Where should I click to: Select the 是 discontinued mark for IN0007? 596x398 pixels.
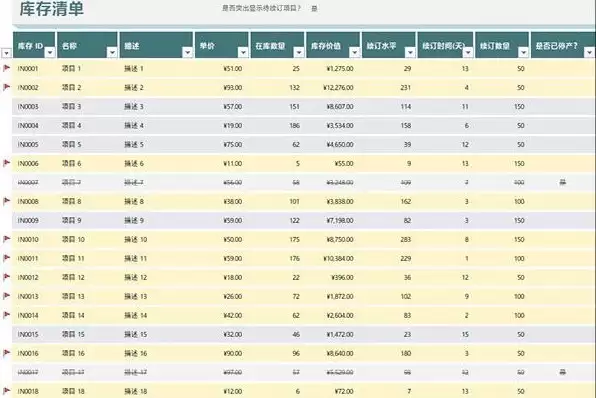pyautogui.click(x=563, y=182)
